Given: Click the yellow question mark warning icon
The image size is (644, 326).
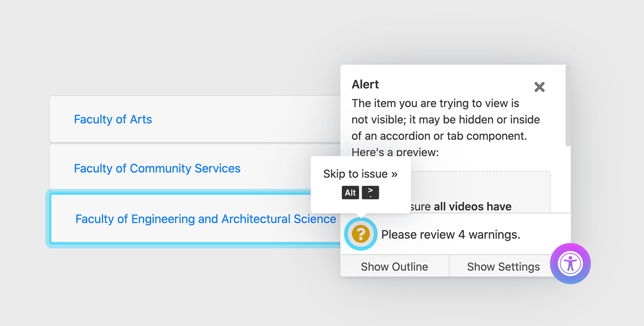Looking at the screenshot, I should point(361,234).
